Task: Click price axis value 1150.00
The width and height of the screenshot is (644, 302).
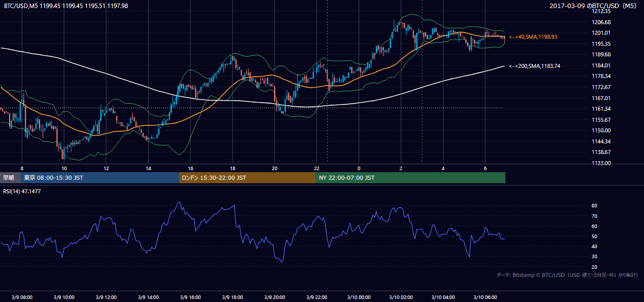Action: click(602, 130)
